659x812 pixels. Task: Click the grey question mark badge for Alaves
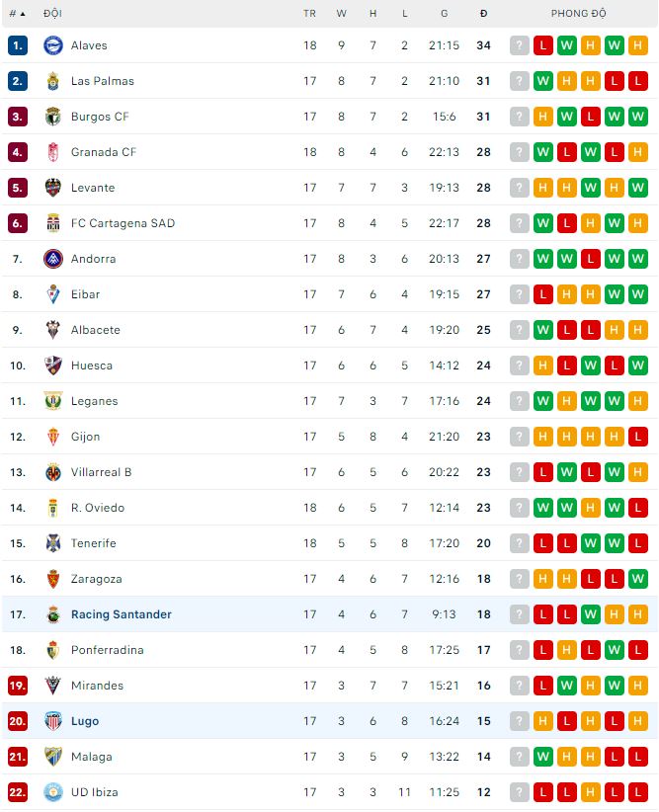click(x=520, y=45)
